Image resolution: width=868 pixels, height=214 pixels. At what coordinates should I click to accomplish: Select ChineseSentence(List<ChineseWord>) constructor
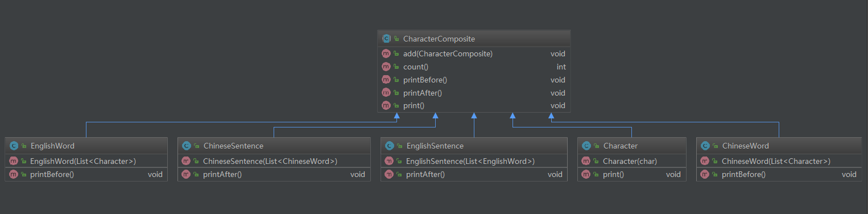click(x=274, y=161)
